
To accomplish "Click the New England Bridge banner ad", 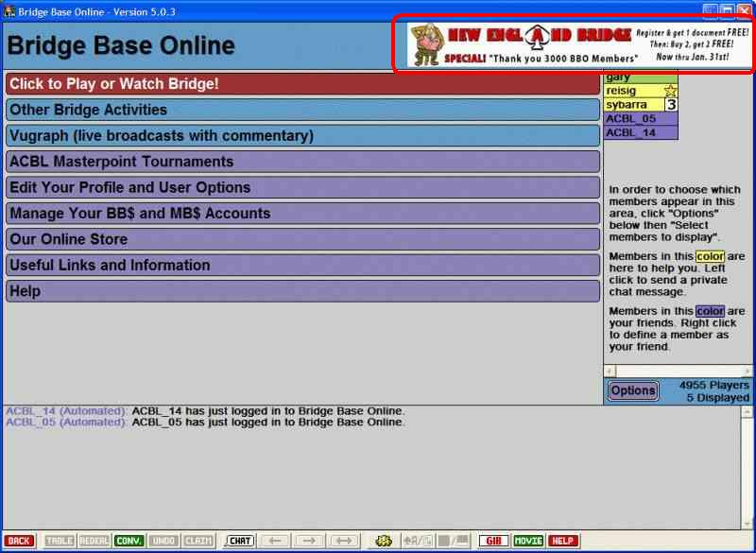I will [x=578, y=44].
